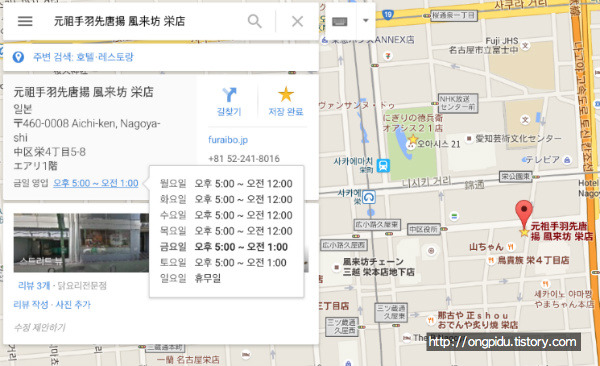
Task: Expand the input tools dropdown arrow
Action: pos(366,21)
